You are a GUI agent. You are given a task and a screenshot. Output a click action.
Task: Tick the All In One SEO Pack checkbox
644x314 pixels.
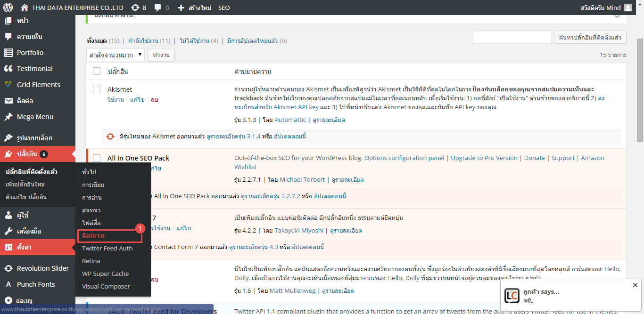(97, 158)
